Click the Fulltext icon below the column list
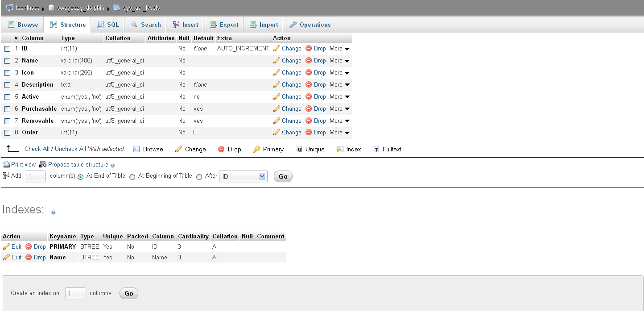This screenshot has width=644, height=321. pos(376,150)
